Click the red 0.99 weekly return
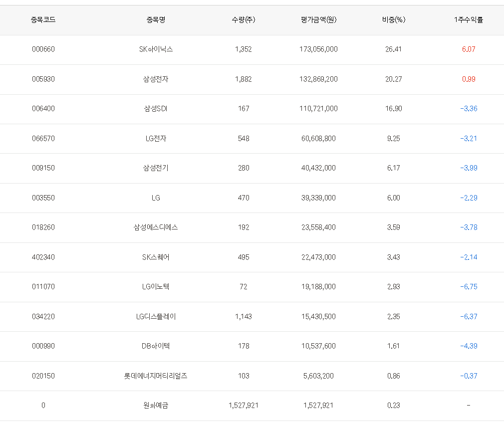Image resolution: width=504 pixels, height=426 pixels. pos(469,79)
